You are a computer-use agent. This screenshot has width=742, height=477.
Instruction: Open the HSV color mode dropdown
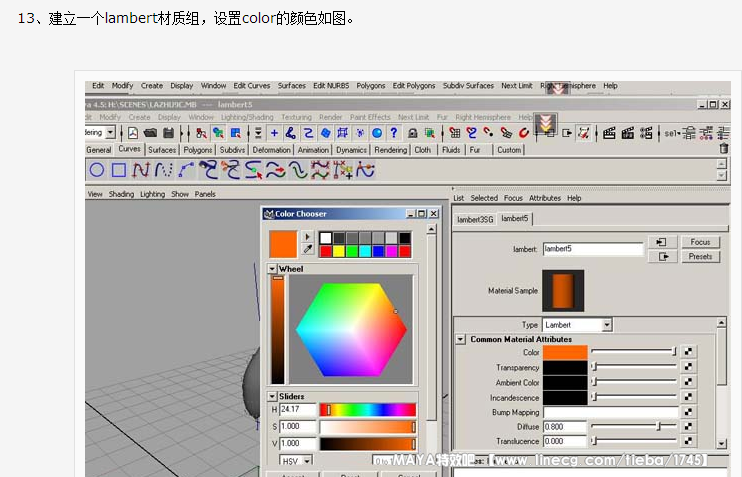(306, 460)
